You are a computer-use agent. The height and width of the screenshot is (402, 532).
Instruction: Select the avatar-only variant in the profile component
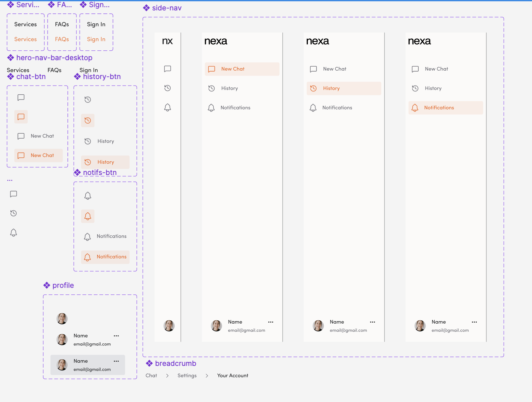click(x=62, y=319)
